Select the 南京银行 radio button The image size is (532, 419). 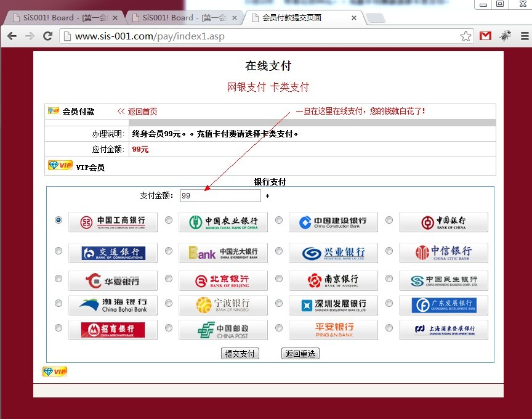pyautogui.click(x=279, y=279)
